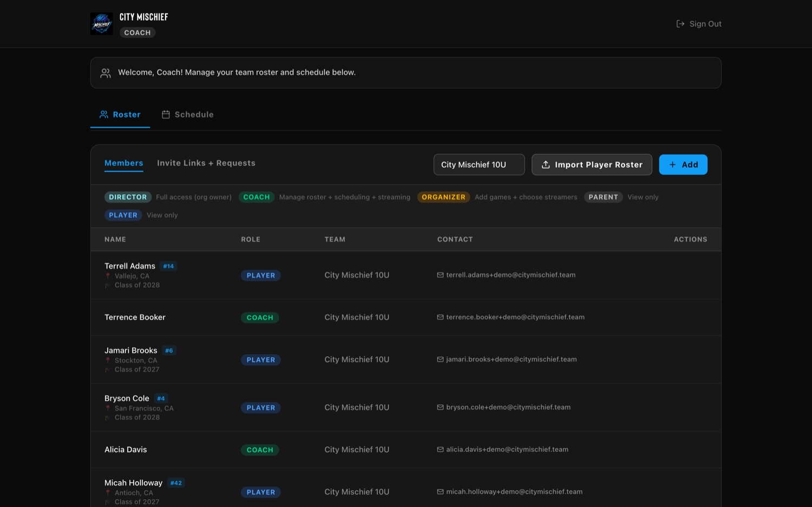The image size is (812, 507).
Task: Click the CONTACT column header
Action: (x=455, y=239)
